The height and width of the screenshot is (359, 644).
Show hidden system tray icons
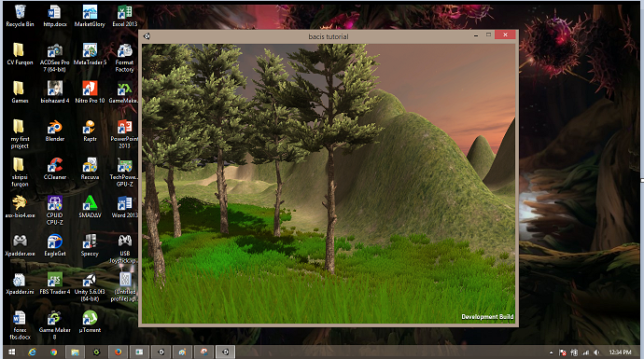(551, 352)
